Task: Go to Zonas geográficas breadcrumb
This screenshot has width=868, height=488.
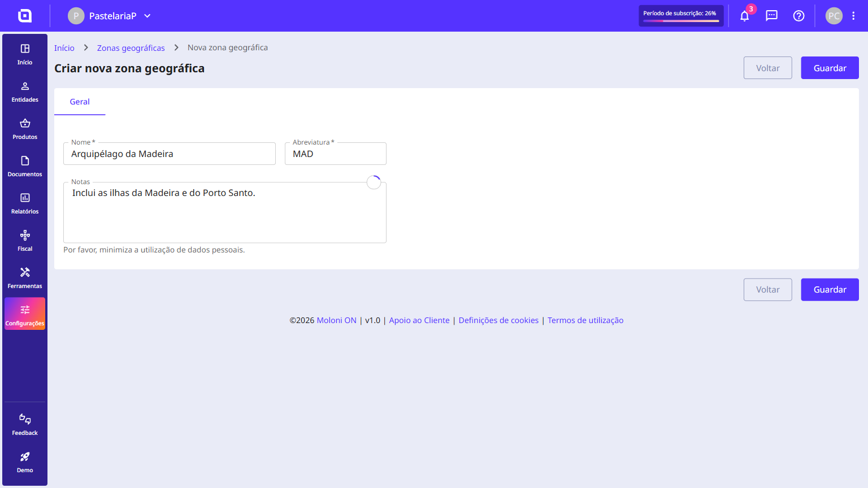Action: pos(131,48)
